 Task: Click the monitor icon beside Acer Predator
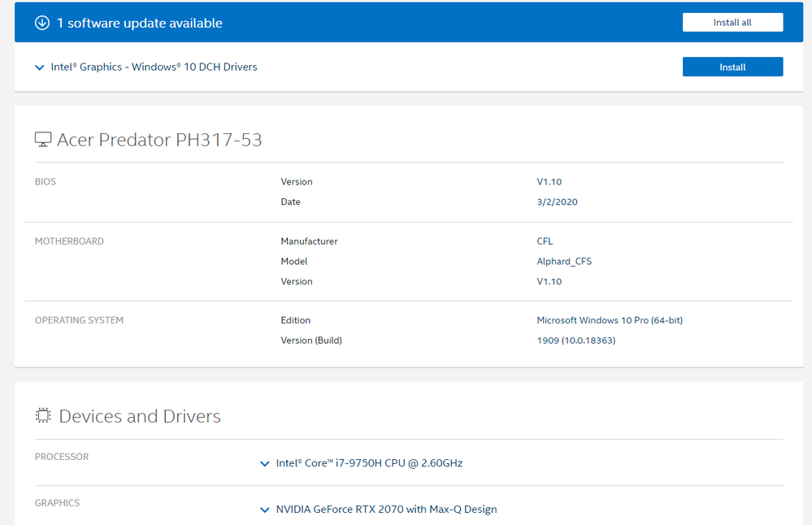click(x=43, y=139)
